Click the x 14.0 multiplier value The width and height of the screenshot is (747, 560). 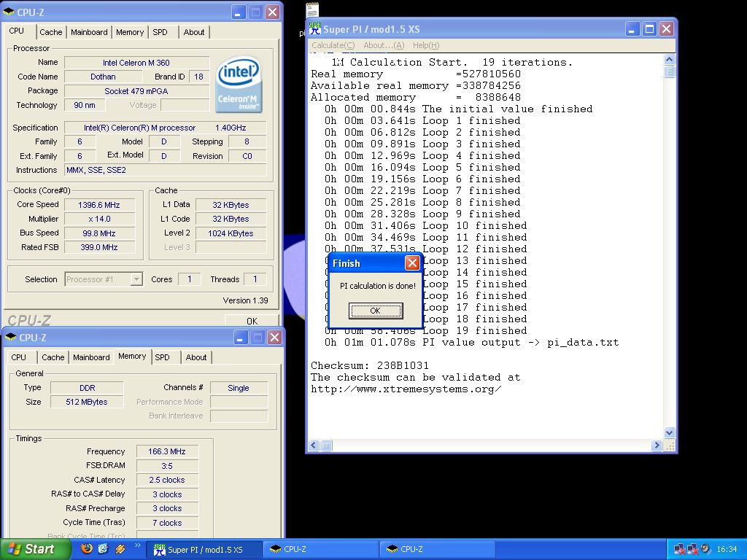(x=99, y=219)
